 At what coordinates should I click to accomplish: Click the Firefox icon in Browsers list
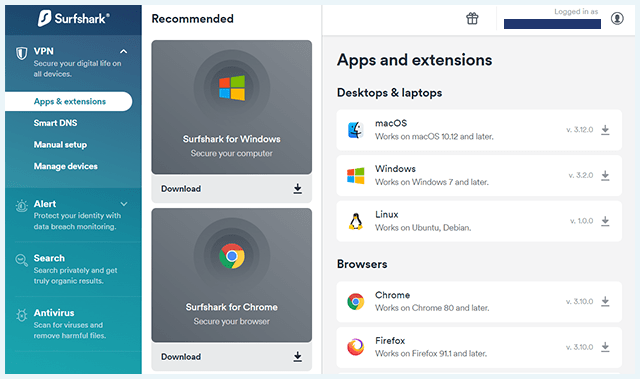[x=356, y=347]
